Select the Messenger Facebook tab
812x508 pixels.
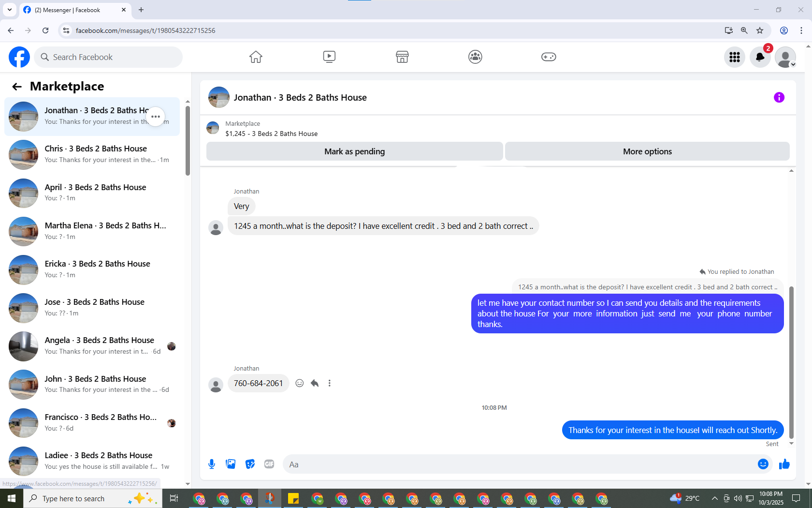(75, 10)
